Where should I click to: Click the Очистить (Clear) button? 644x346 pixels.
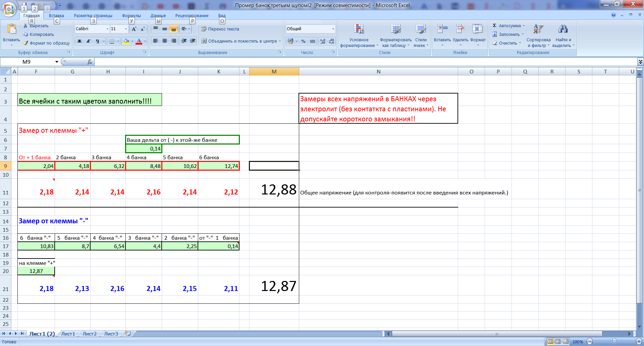[x=507, y=43]
